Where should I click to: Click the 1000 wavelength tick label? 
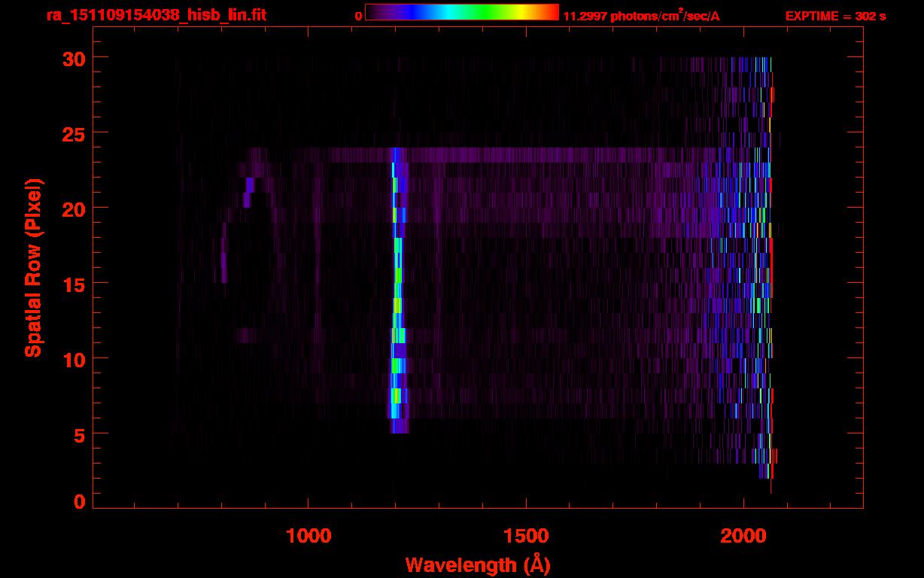tap(309, 535)
